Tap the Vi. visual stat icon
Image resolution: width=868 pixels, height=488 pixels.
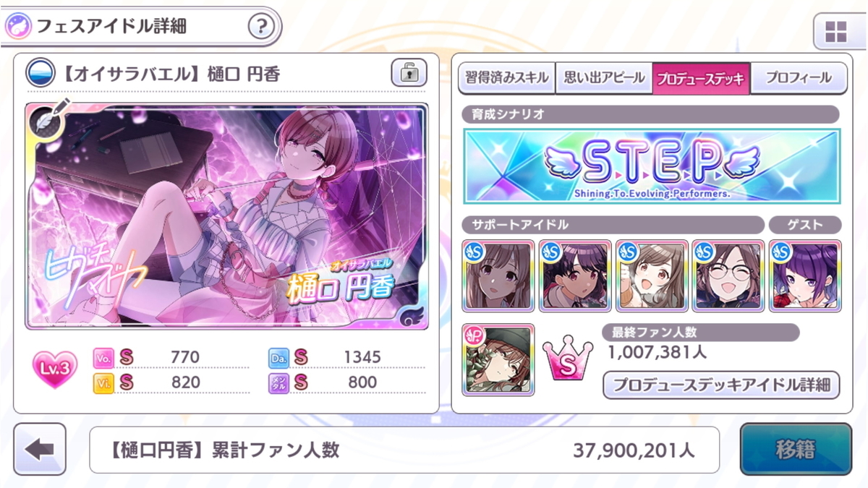coord(103,382)
